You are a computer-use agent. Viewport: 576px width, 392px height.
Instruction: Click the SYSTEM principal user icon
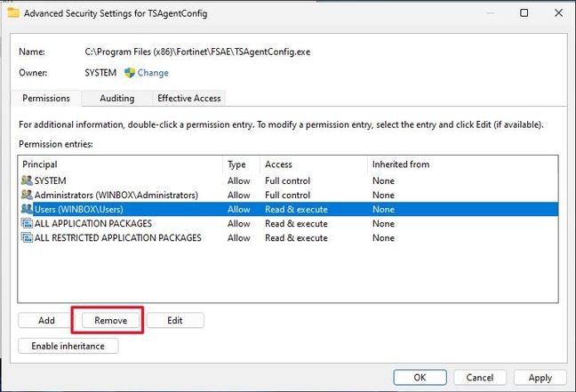tap(26, 180)
